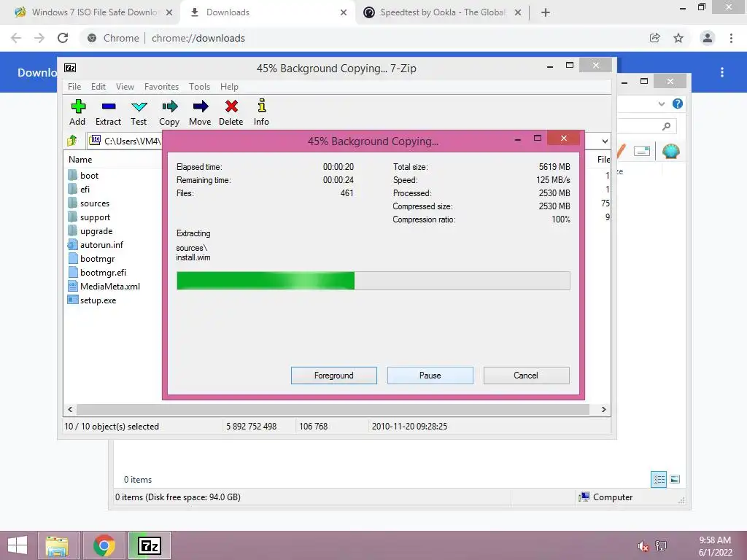747x560 pixels.
Task: Click the network tray icon
Action: point(661,546)
